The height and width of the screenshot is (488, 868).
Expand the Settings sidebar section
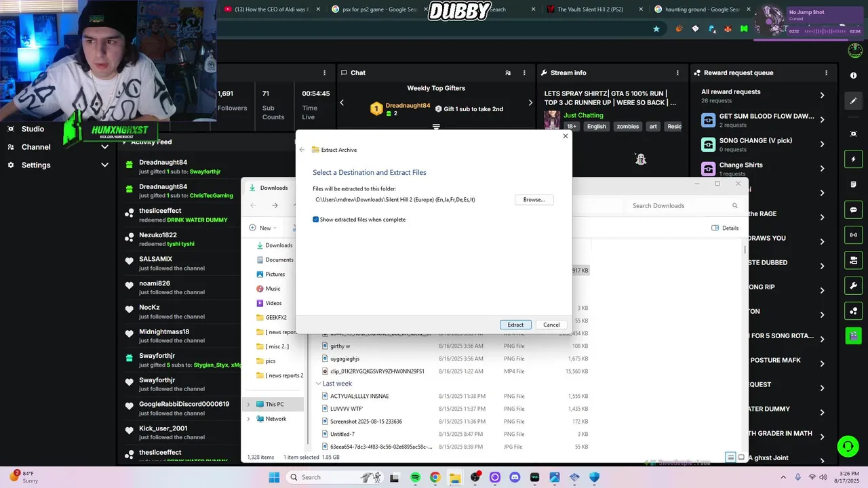104,165
